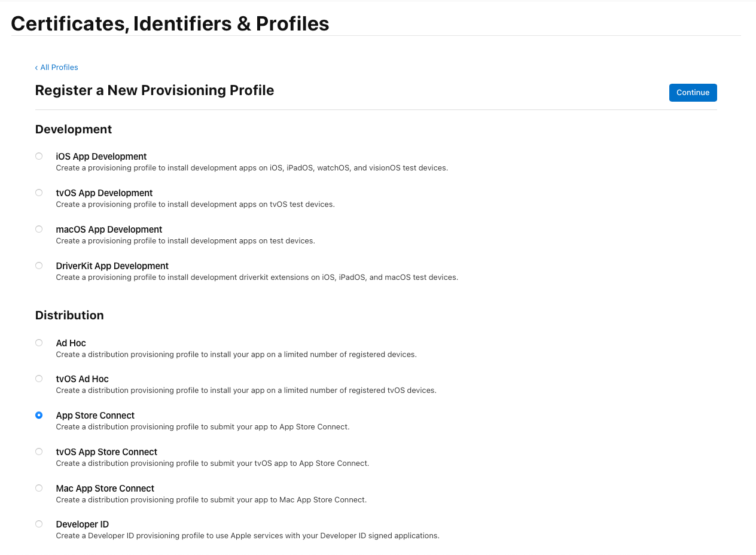Choose tvOS App Development profile type

(x=38, y=192)
